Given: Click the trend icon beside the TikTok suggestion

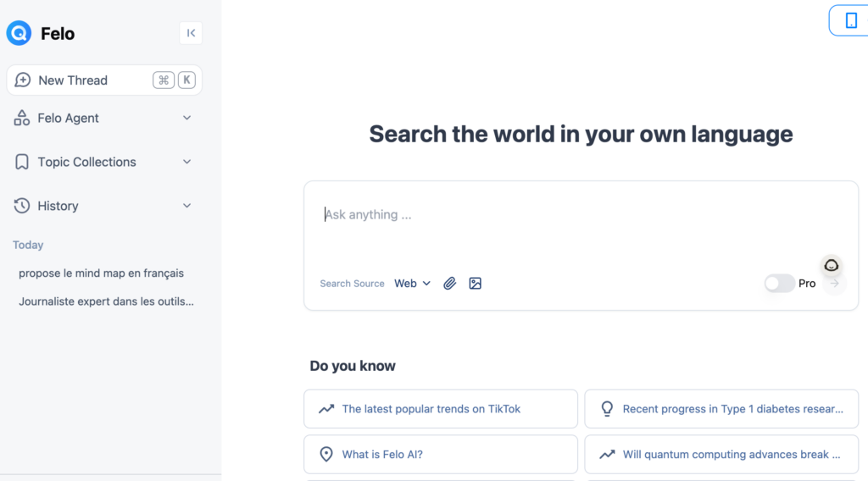Looking at the screenshot, I should (x=326, y=409).
